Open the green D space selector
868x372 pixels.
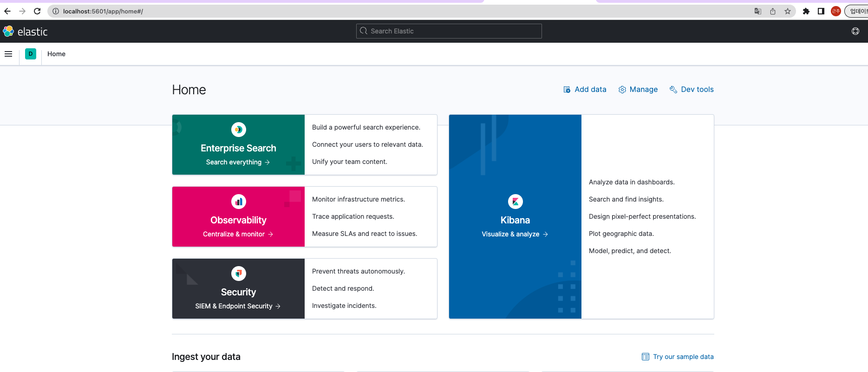tap(31, 54)
